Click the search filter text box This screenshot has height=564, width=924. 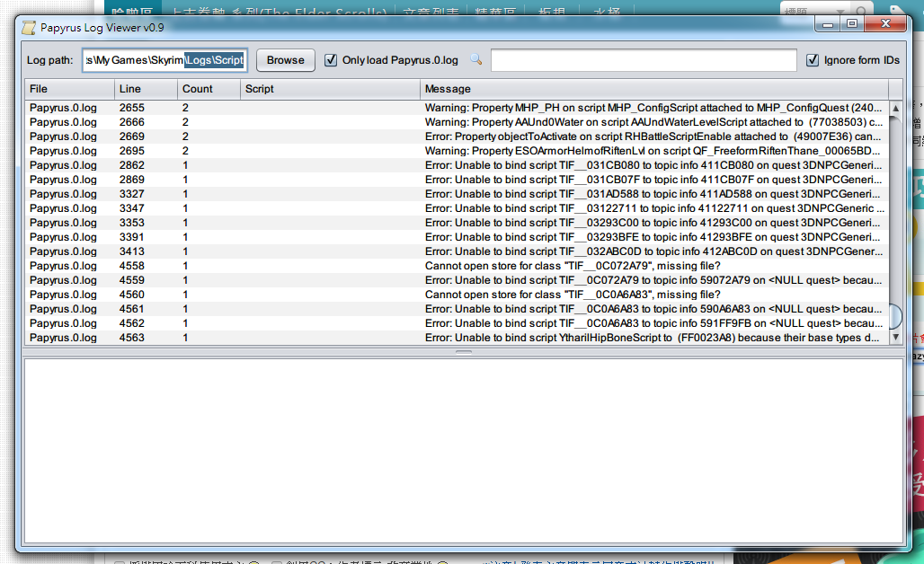(644, 60)
